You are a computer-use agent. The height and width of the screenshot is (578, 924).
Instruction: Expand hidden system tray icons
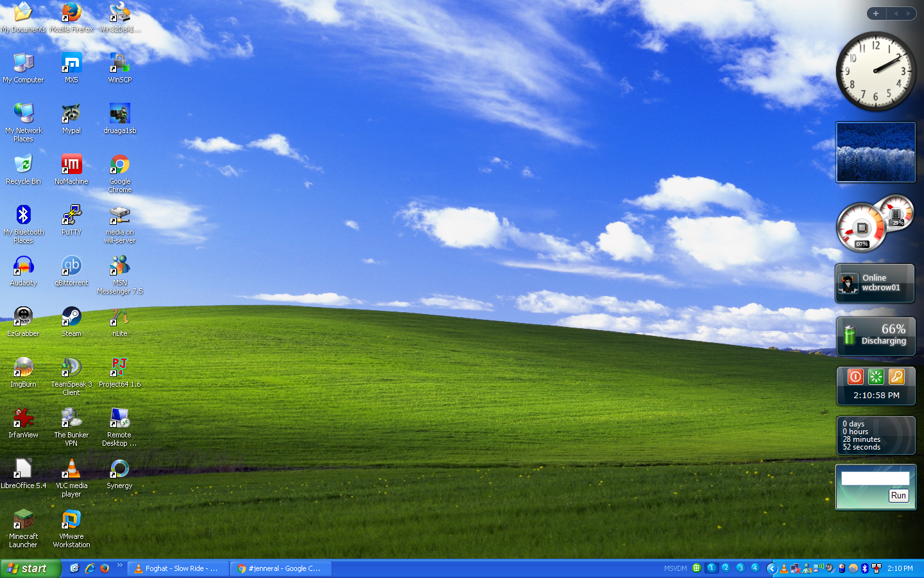[772, 568]
